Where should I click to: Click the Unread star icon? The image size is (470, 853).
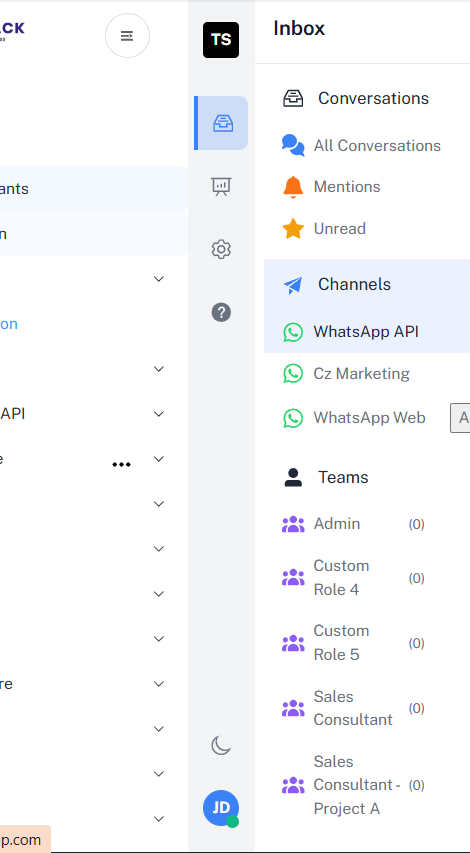coord(293,228)
